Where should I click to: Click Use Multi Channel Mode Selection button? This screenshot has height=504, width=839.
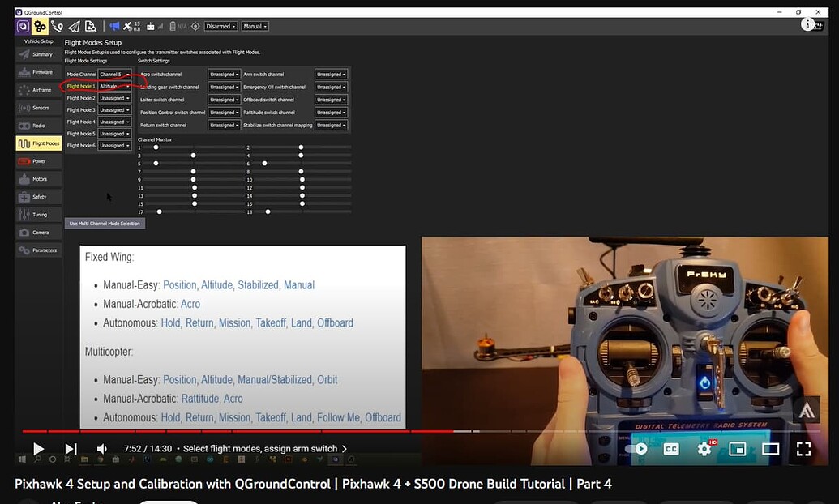[105, 224]
